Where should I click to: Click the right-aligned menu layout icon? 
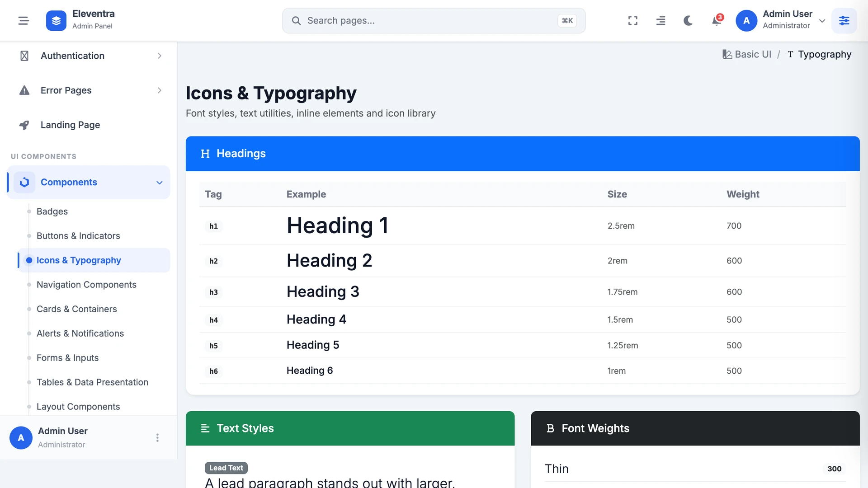click(x=660, y=20)
